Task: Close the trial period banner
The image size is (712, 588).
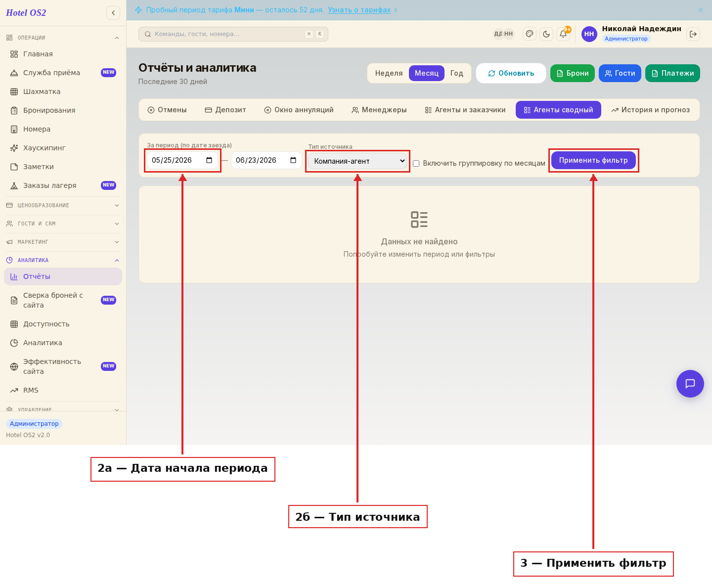Action: coord(701,10)
